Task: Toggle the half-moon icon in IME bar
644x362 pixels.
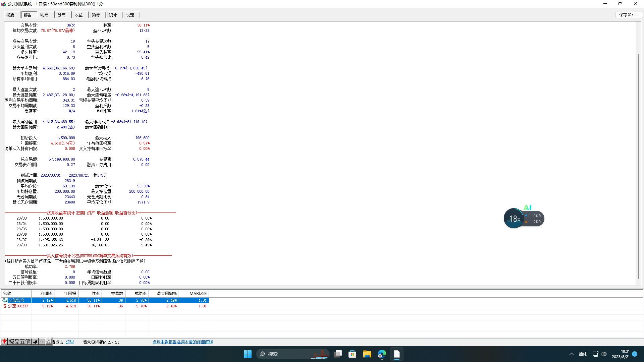Action: click(35, 342)
